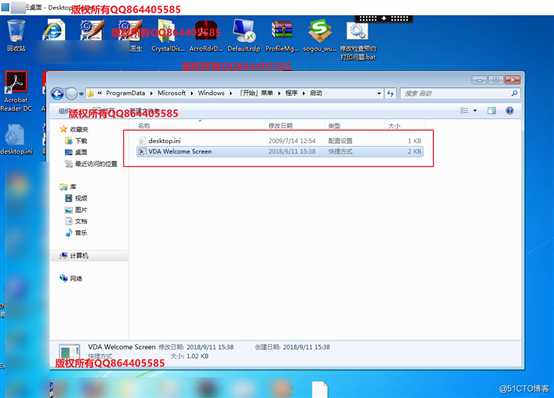
Task: Open 收藏夹 in the navigation pane
Action: click(79, 129)
